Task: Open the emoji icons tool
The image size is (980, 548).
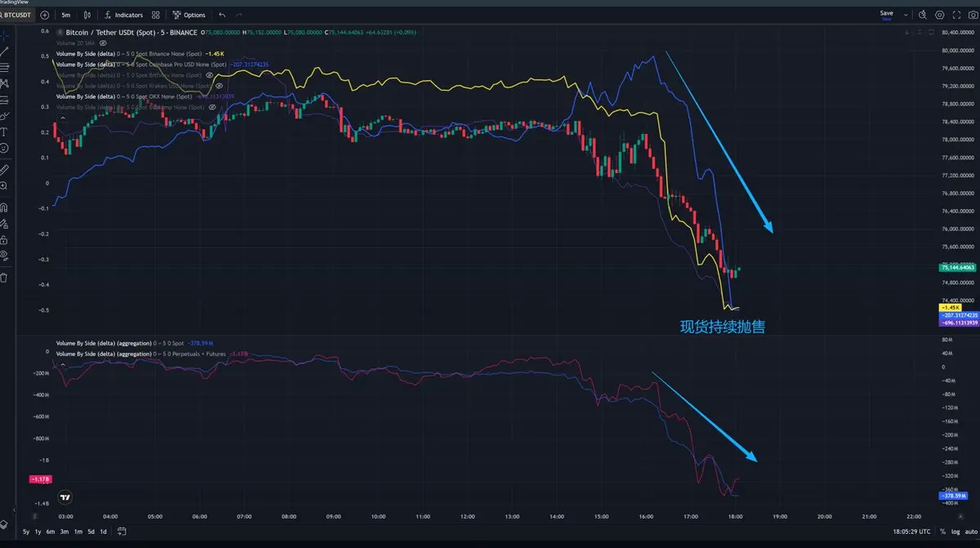Action: [x=5, y=148]
